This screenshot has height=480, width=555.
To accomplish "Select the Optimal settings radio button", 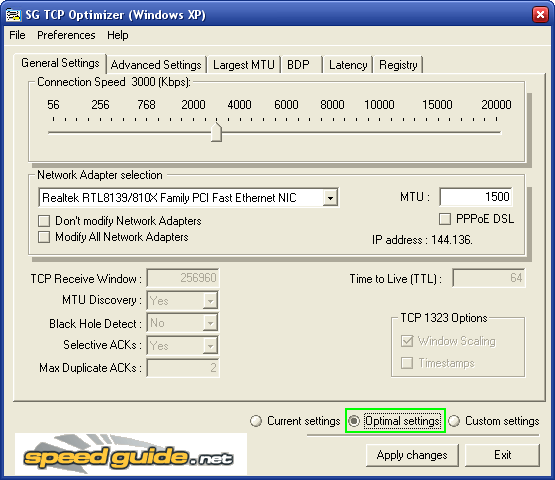I will tap(354, 421).
